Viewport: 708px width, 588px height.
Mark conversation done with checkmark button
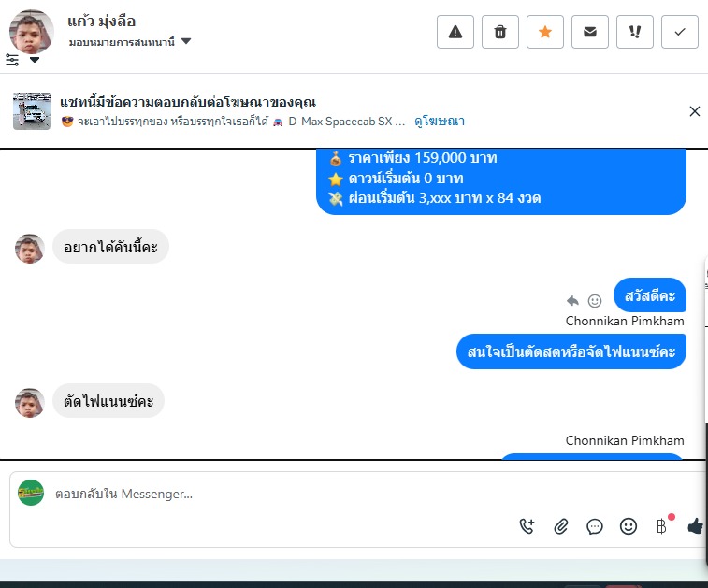coord(680,32)
